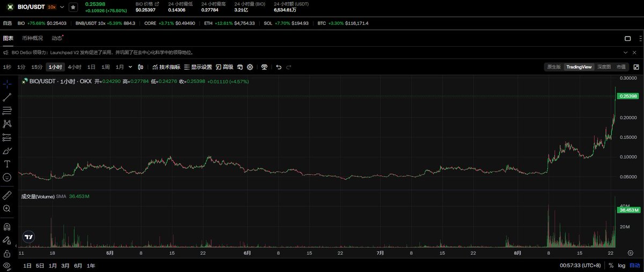Toggle magnet snap mode
Image resolution: width=644 pixels, height=272 pixels.
[x=7, y=226]
